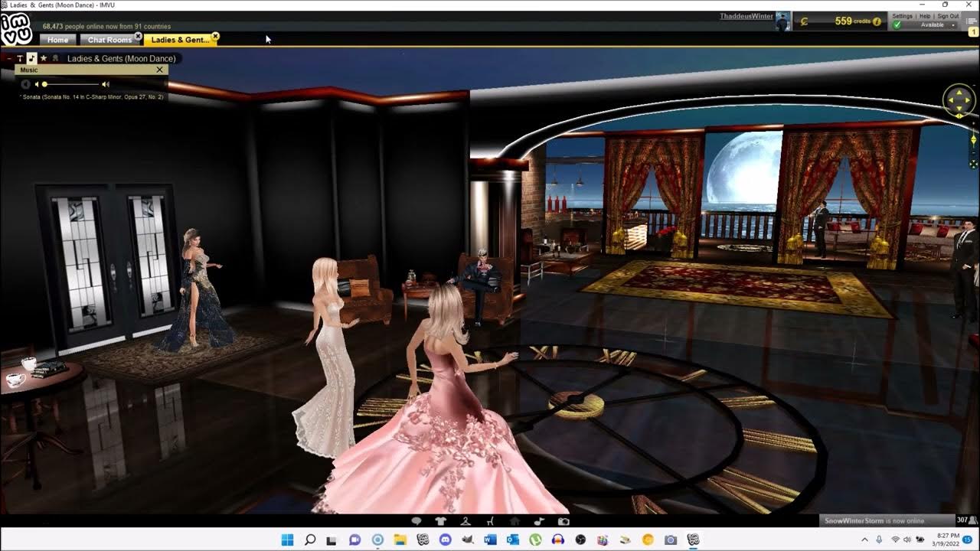Select the Ladies & Gent... tab
980x551 pixels.
pyautogui.click(x=179, y=40)
